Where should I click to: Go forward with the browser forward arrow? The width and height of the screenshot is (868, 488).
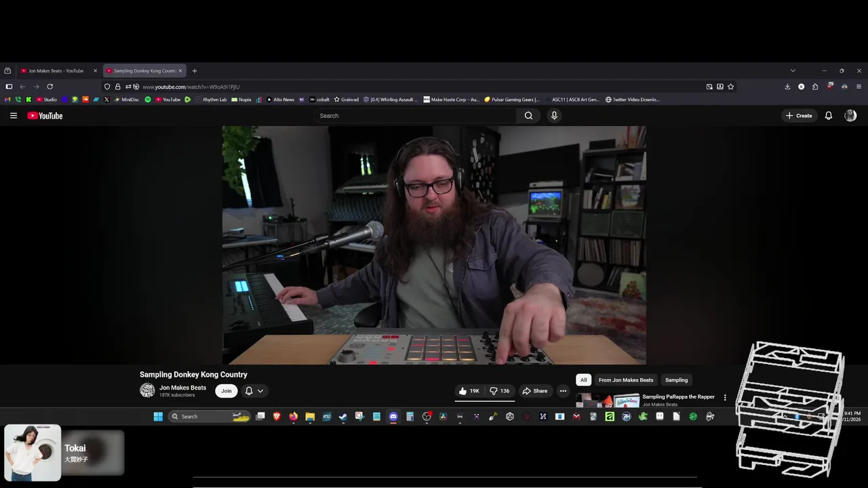point(36,87)
